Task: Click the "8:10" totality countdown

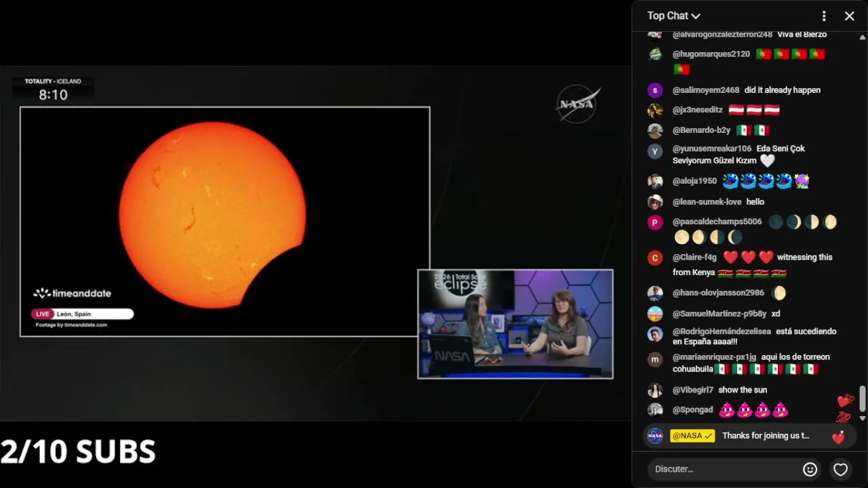Action: (53, 95)
